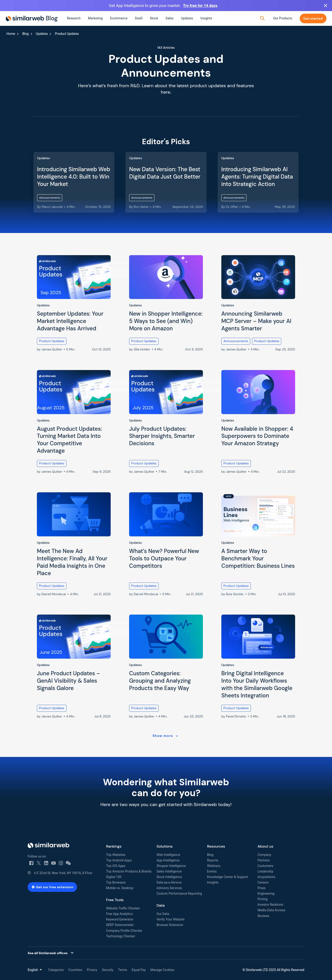The image size is (332, 980).
Task: Open the search icon in the header
Action: click(262, 18)
